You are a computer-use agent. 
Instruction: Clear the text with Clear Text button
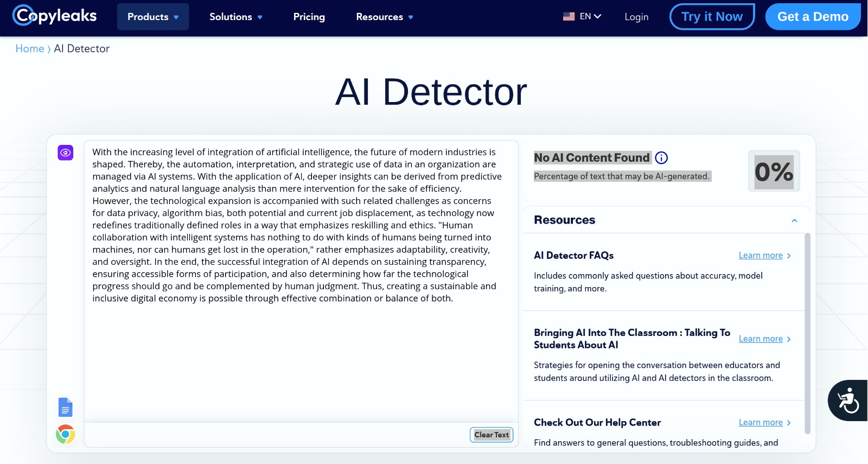491,435
